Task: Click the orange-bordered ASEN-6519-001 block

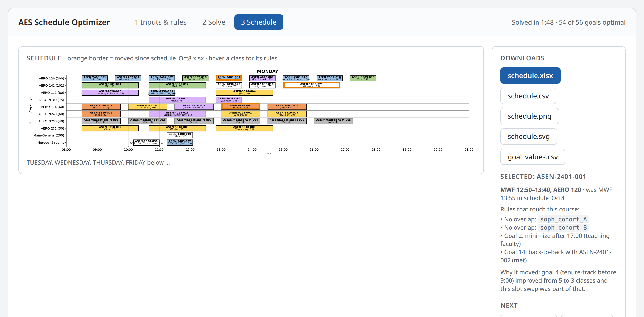Action: [241, 107]
